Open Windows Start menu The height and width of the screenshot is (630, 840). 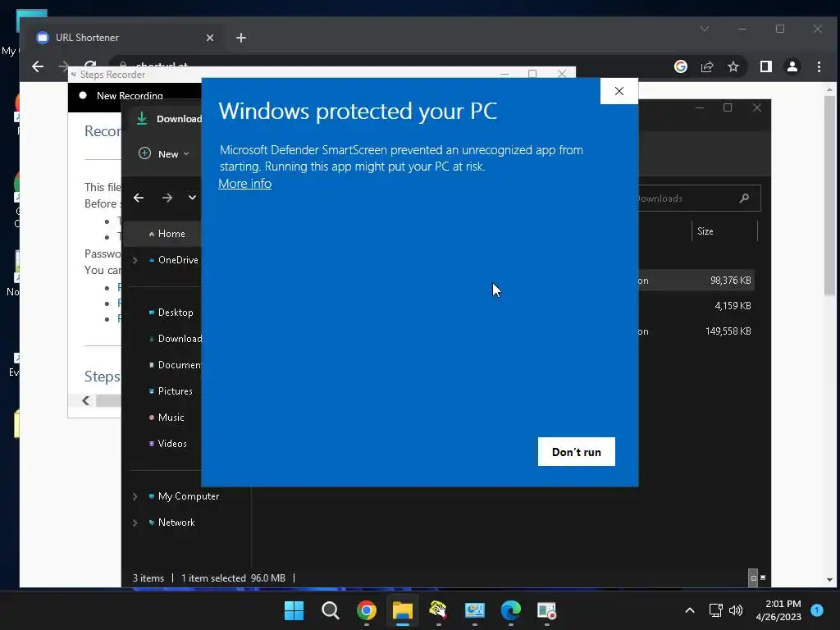[294, 610]
